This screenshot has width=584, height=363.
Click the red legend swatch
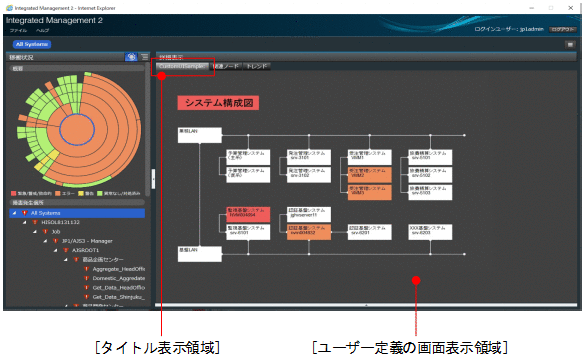[x=14, y=193]
